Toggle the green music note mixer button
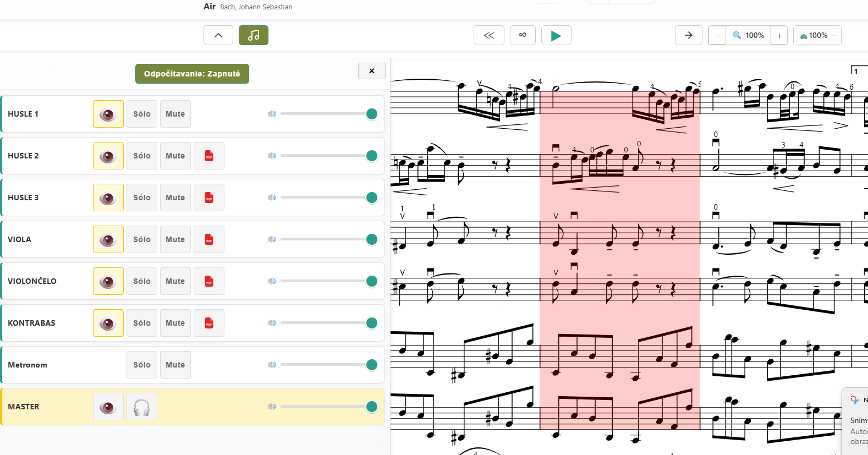Viewport: 868px width, 455px height. (254, 35)
